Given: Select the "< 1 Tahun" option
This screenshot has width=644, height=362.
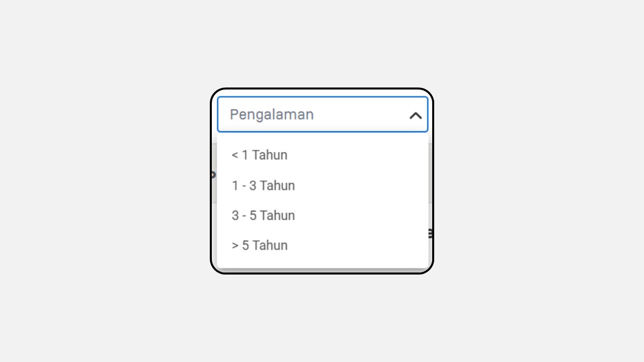Looking at the screenshot, I should [x=323, y=155].
